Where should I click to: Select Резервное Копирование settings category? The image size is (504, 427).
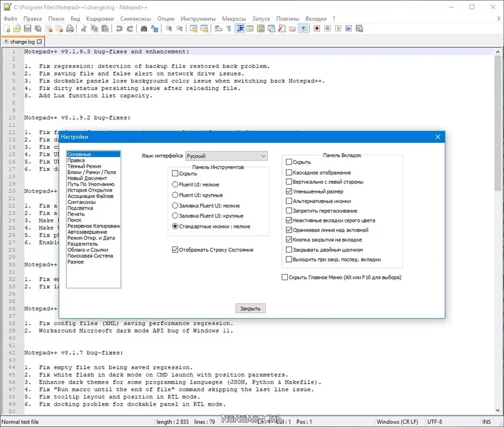click(93, 225)
